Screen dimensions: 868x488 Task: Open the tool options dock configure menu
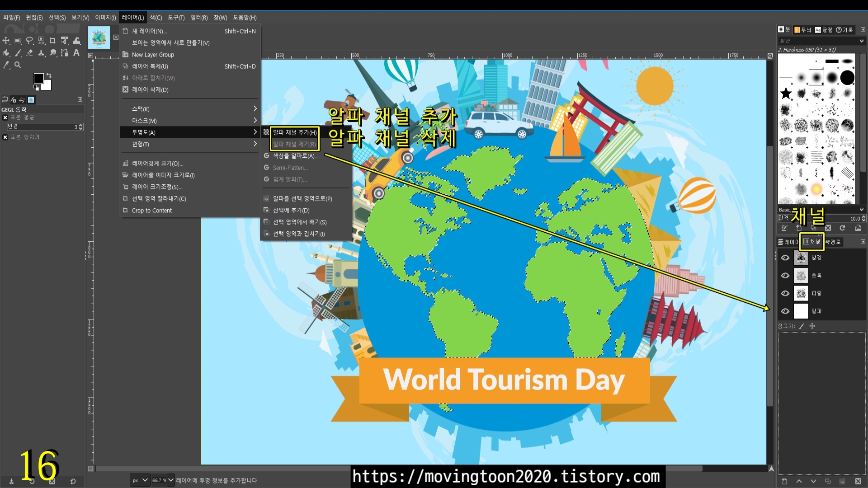tap(80, 99)
